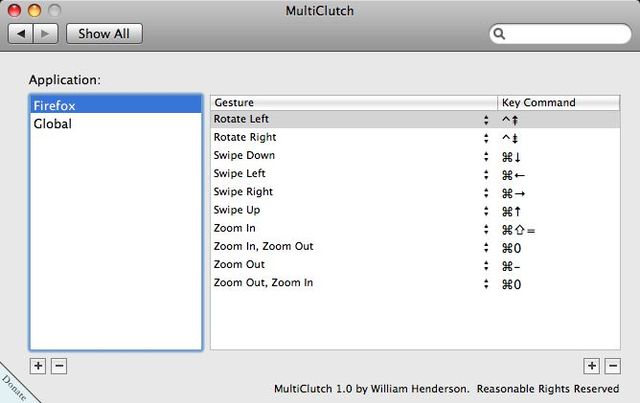Open gesture popup for Zoom In, Zoom Out row
640x403 pixels.
(x=486, y=247)
